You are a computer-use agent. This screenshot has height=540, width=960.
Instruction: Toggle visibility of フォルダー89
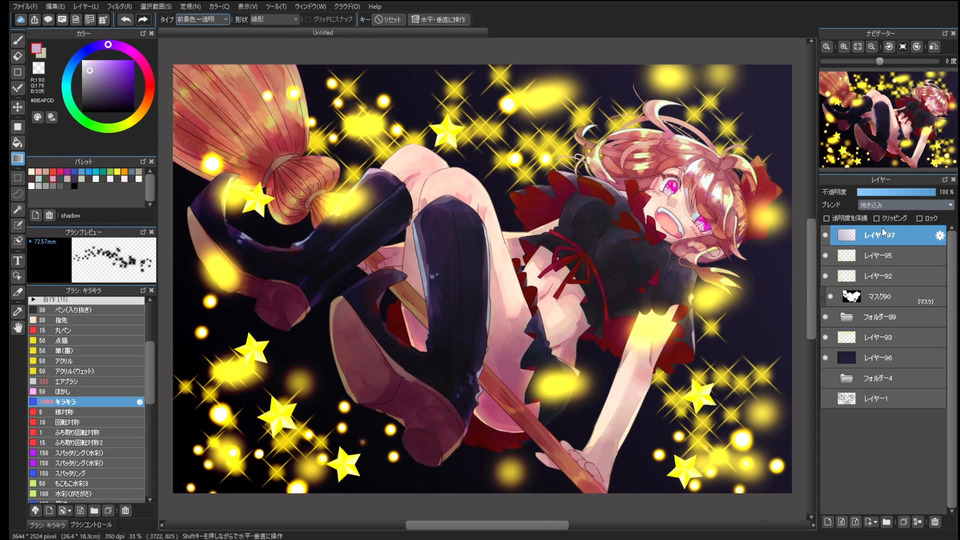pyautogui.click(x=825, y=317)
